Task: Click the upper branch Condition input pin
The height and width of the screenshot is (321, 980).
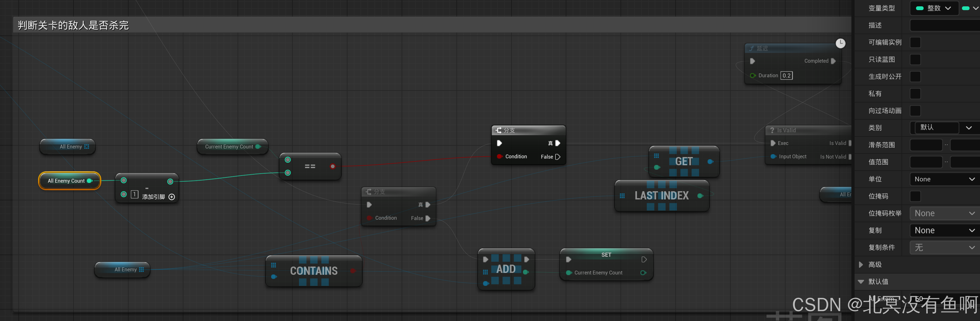Action: click(x=500, y=156)
